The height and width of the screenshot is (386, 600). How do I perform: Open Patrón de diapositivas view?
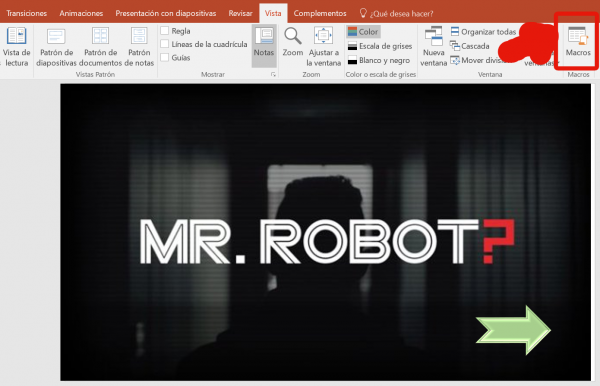pos(56,47)
